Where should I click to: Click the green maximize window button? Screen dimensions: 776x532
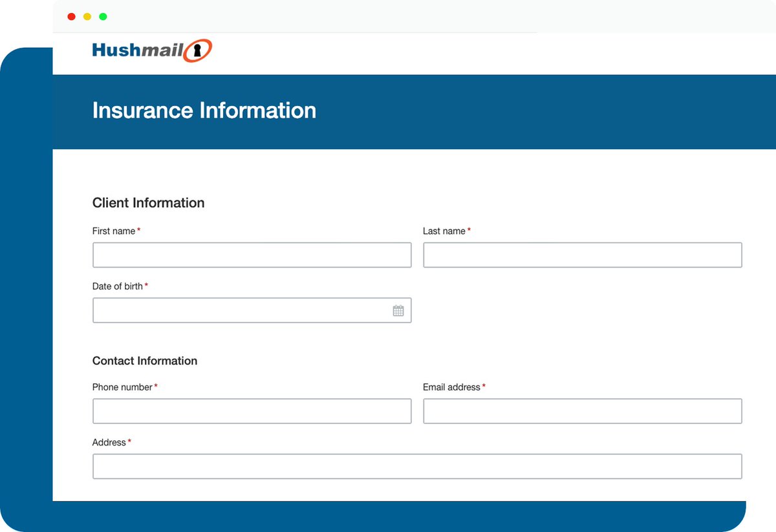pyautogui.click(x=103, y=17)
